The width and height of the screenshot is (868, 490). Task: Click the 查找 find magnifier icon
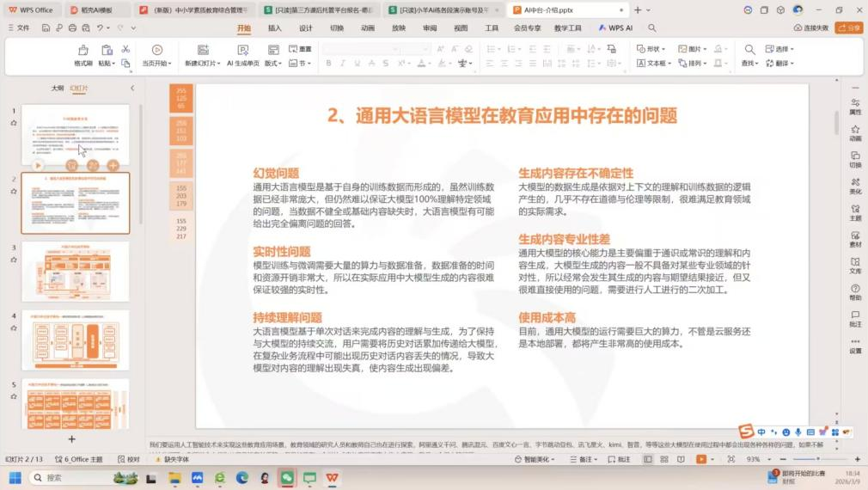pos(749,50)
